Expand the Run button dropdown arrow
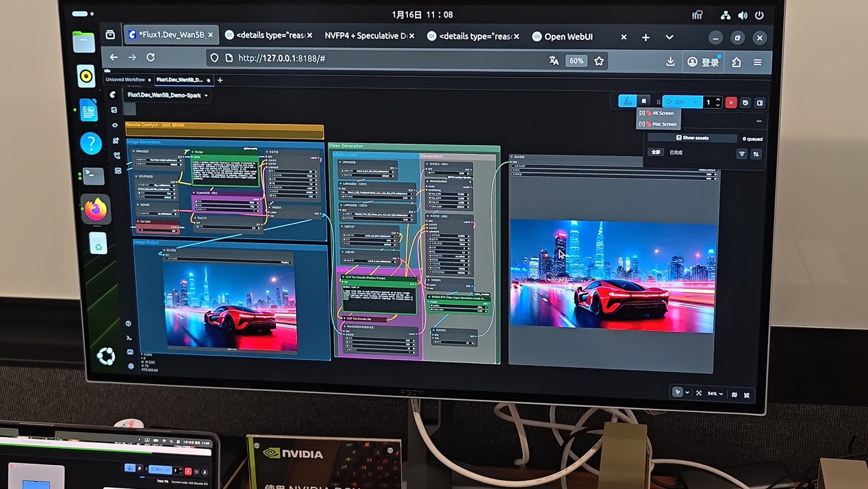 click(x=695, y=102)
